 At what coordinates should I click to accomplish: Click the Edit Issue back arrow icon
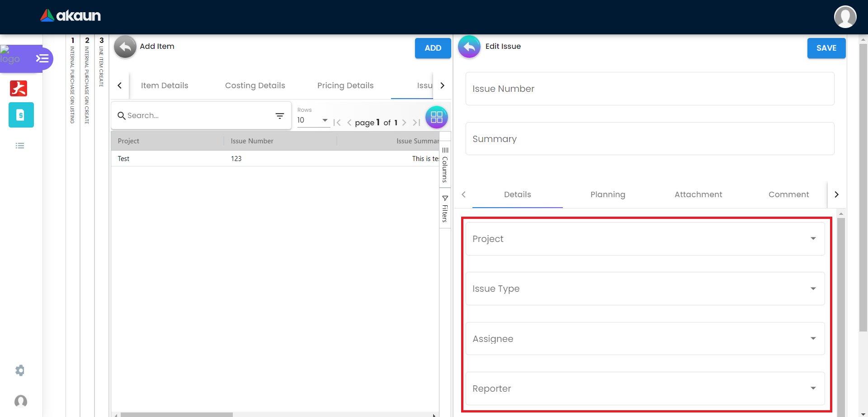(469, 47)
